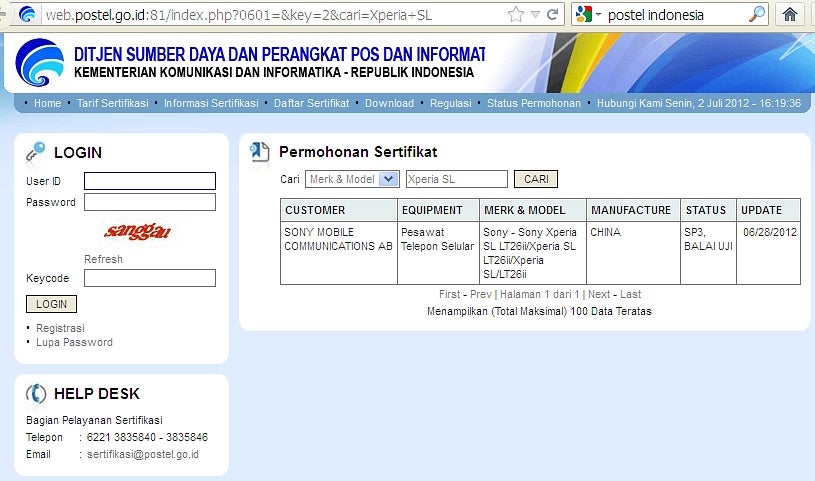Select the Pesawat Telepon Selular cell
The image size is (815, 481).
(438, 253)
